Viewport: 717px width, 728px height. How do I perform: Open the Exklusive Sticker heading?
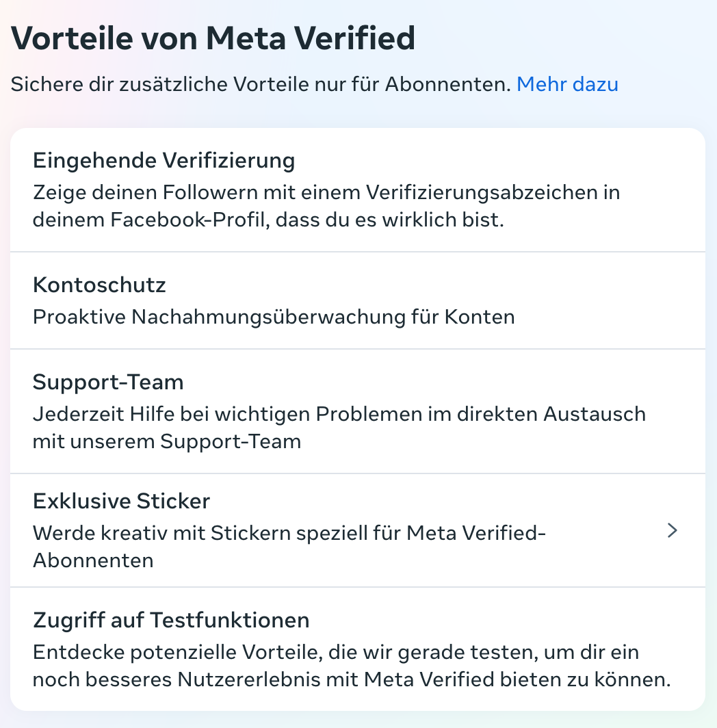pos(121,501)
